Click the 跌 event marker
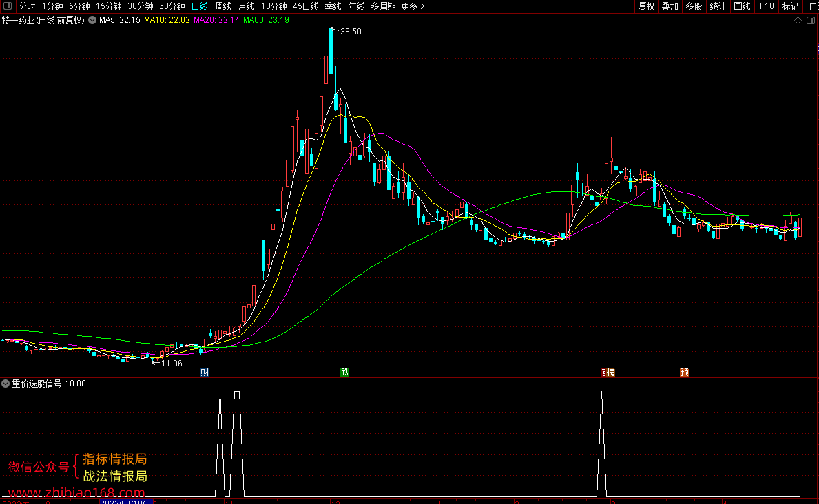This screenshot has width=819, height=504. pos(344,372)
